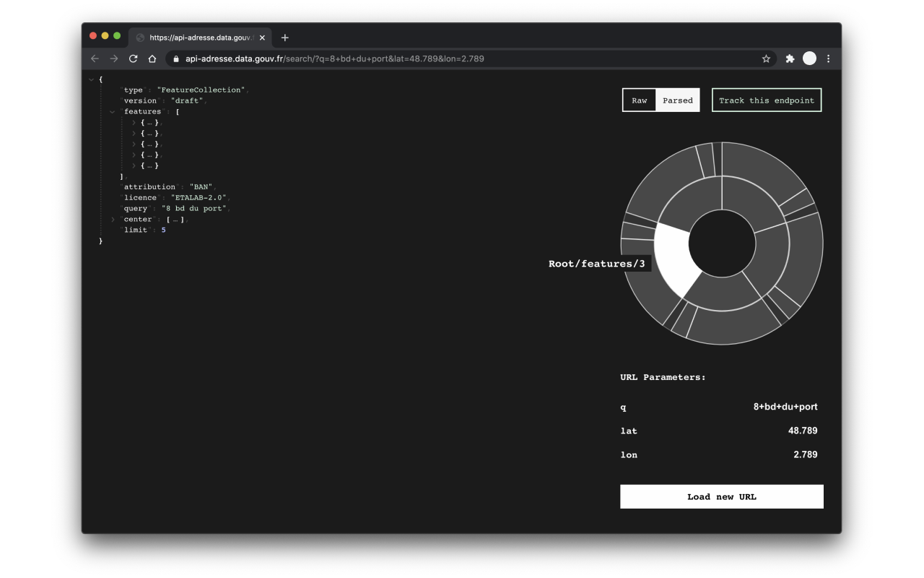
Task: Click the version key in the JSON
Action: coord(140,101)
